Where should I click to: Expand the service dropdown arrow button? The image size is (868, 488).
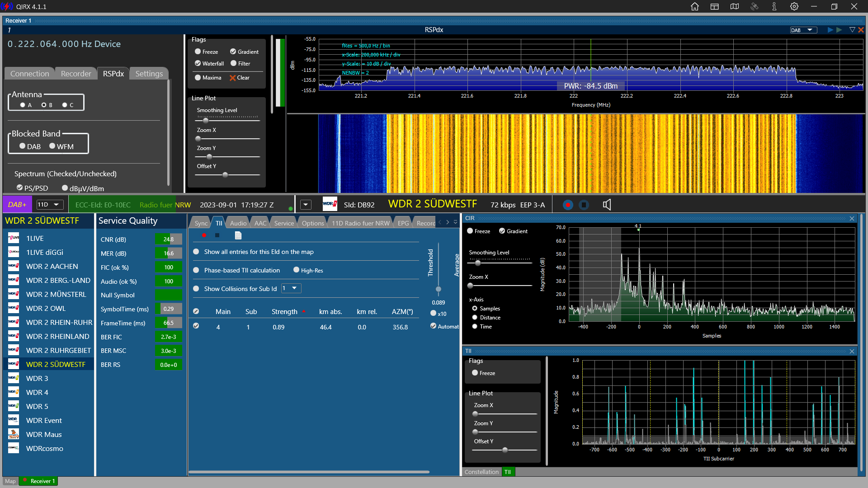306,205
